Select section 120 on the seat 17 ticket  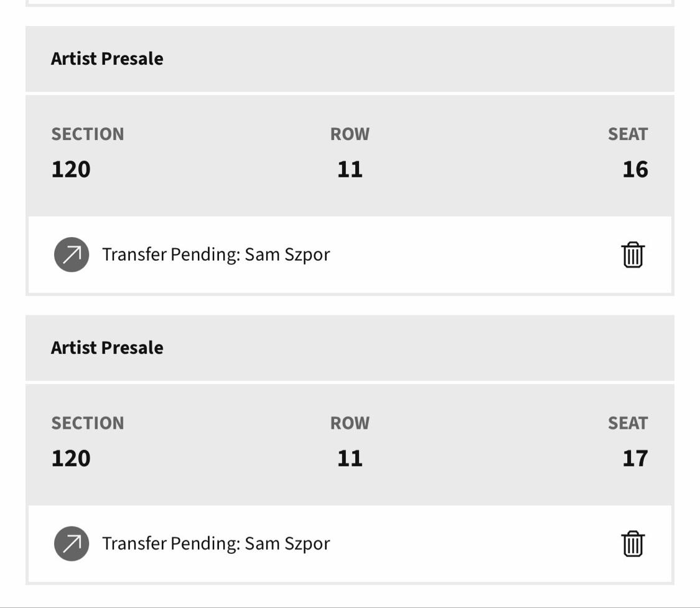coord(71,459)
